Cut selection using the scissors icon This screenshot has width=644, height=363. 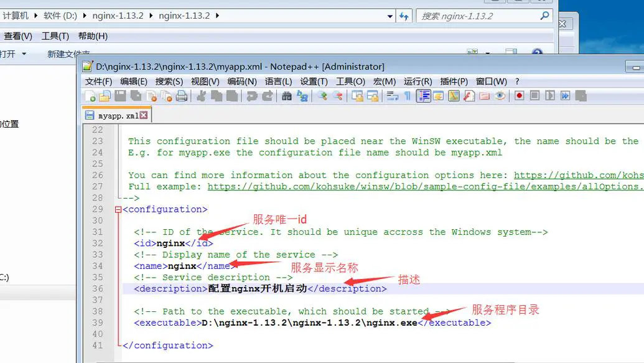[201, 96]
